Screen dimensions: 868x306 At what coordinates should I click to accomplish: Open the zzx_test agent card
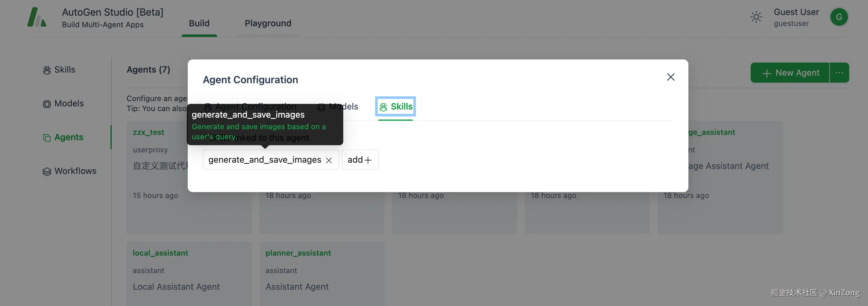click(148, 132)
